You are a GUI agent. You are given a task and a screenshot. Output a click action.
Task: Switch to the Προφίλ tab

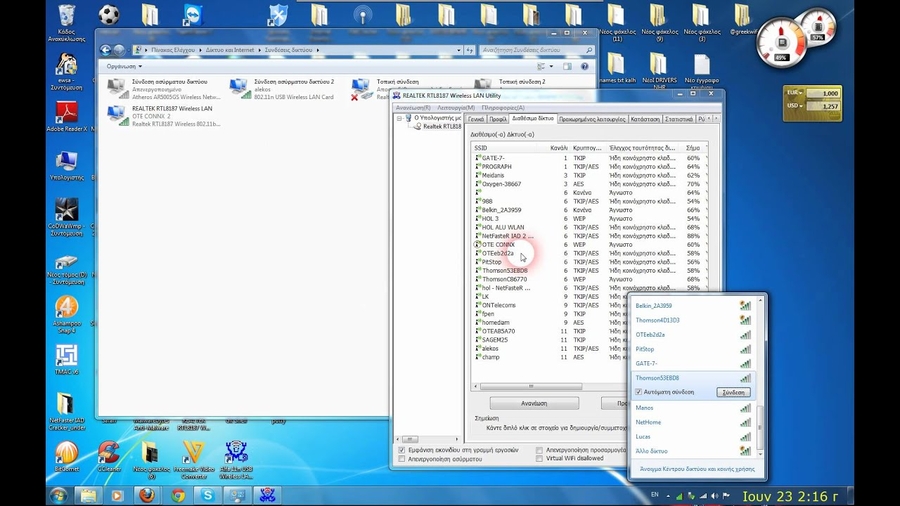coord(498,119)
